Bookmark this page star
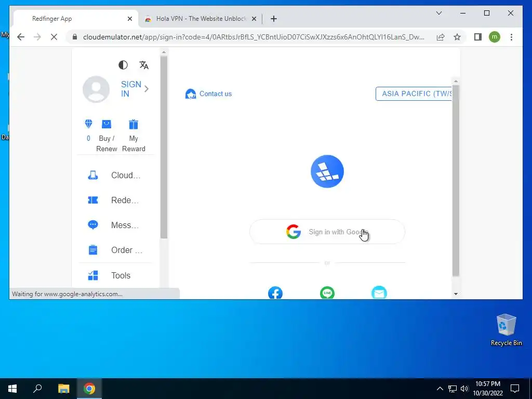Image resolution: width=532 pixels, height=399 pixels. click(457, 37)
